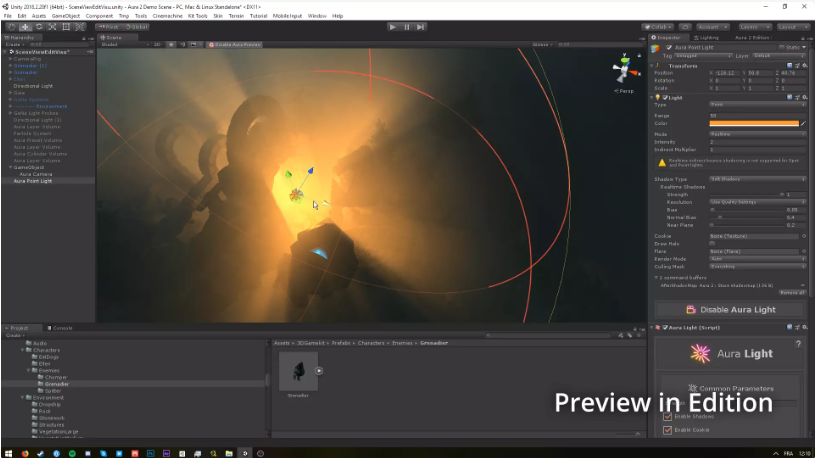Open the Shadow Type dropdown
This screenshot has width=820, height=458.
758,179
